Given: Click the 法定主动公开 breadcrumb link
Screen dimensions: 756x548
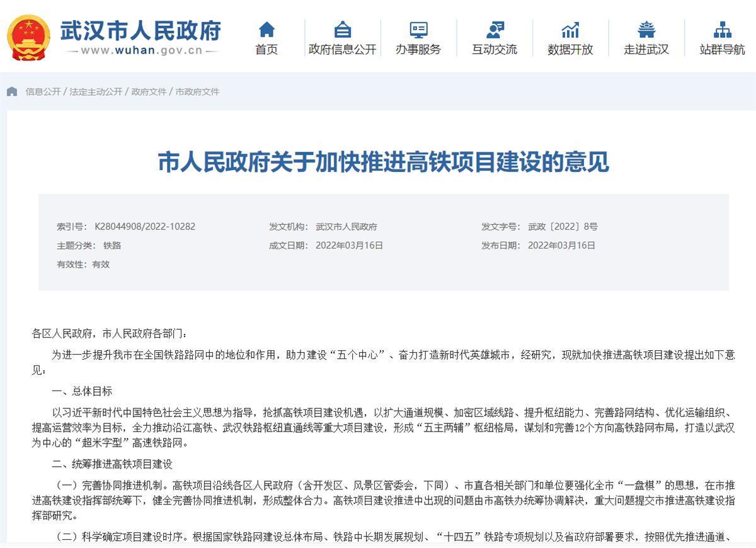Looking at the screenshot, I should coord(96,92).
